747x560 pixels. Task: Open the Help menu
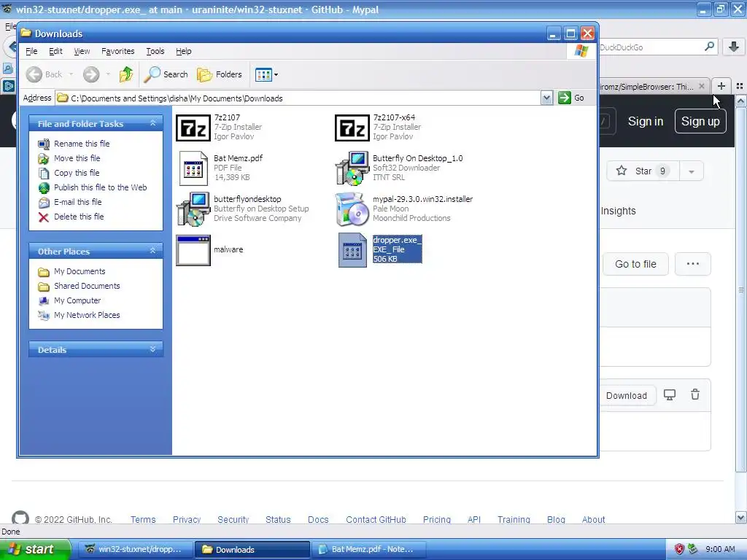[x=183, y=51]
